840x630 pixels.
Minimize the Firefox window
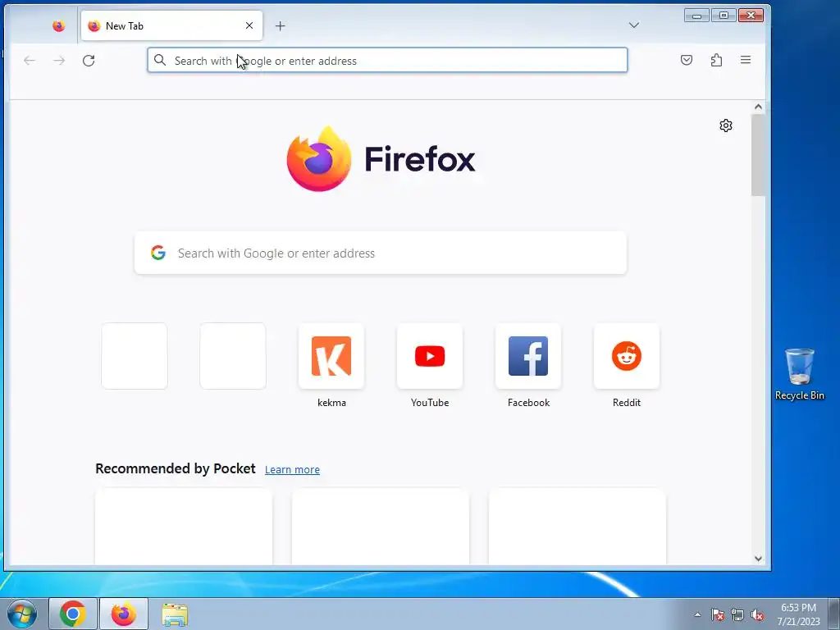coord(697,16)
